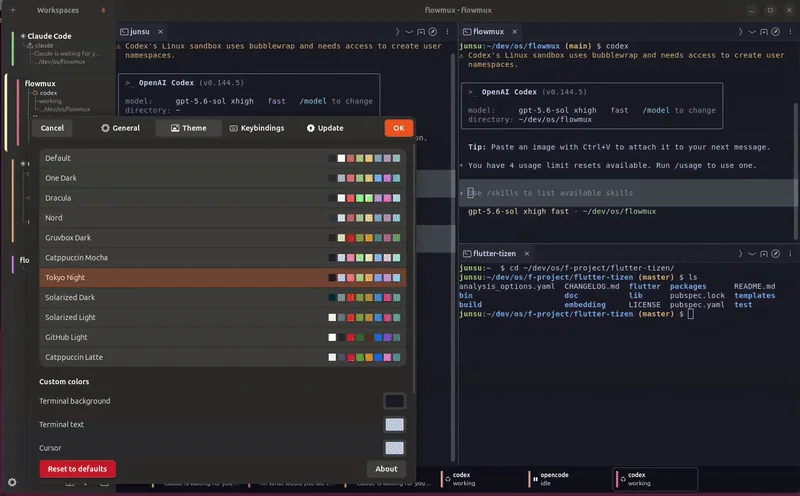Click scrollbar of the junsu terminal pane
800x496 pixels.
453,258
